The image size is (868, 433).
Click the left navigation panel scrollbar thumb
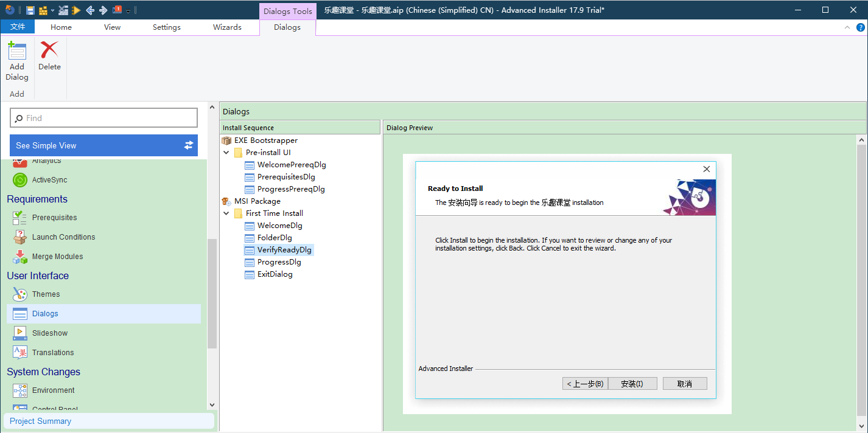tap(212, 294)
